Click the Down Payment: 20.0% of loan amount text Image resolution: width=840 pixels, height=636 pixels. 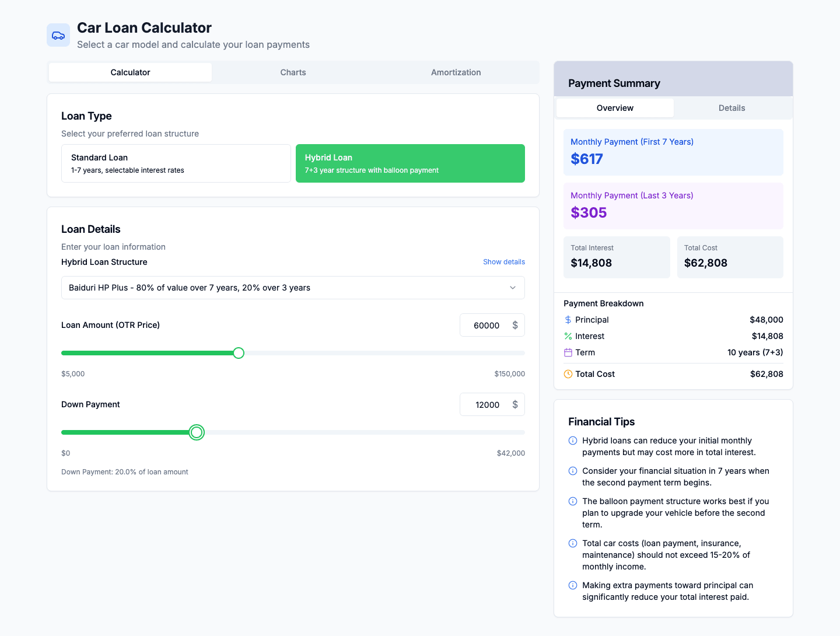click(125, 472)
